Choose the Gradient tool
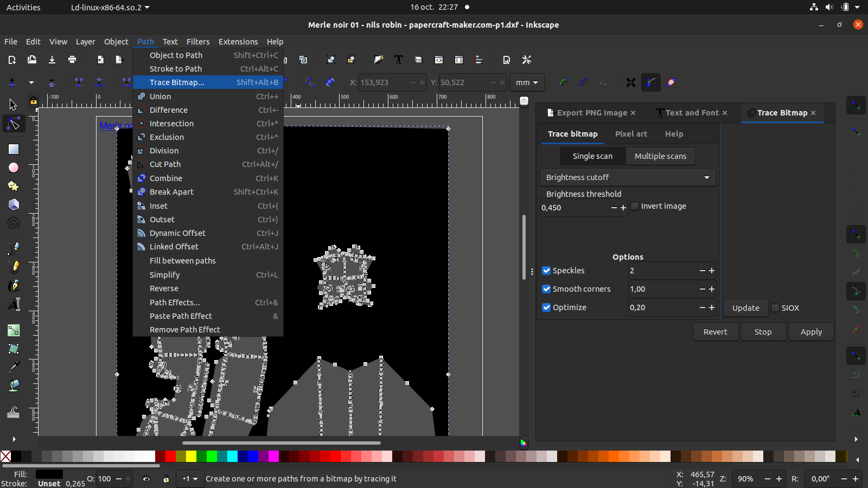Image resolution: width=868 pixels, height=488 pixels. click(13, 330)
